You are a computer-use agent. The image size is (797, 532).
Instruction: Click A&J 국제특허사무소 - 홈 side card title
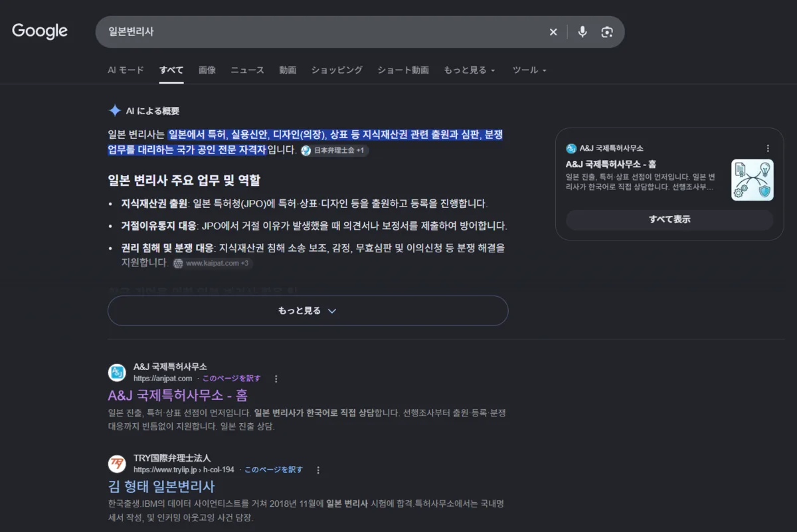coord(611,164)
